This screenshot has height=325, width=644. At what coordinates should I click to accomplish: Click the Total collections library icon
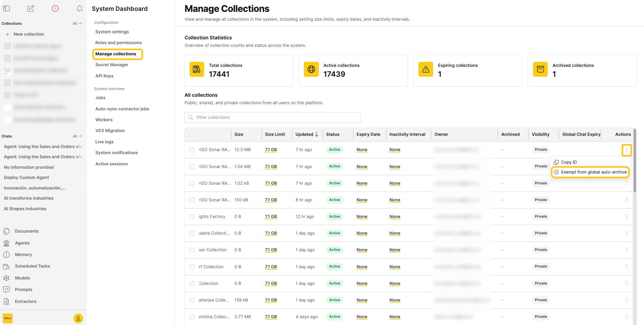coord(197,69)
